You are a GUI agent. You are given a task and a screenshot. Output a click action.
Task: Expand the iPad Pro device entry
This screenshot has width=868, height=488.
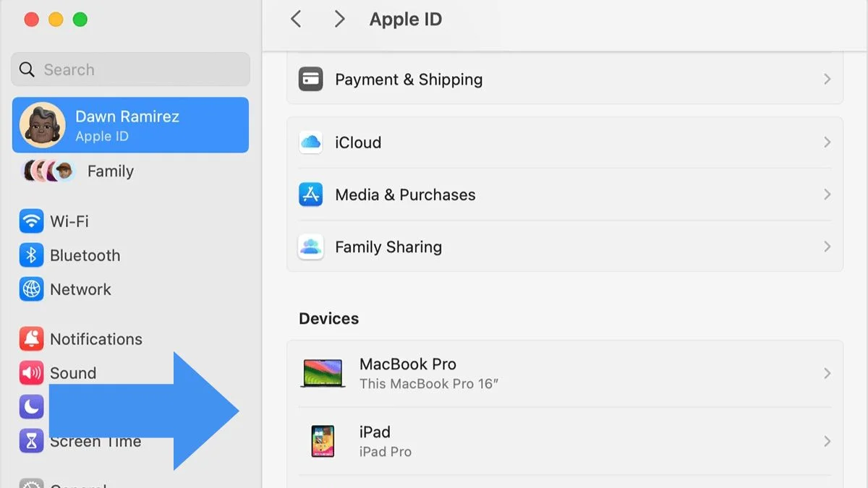pos(564,441)
